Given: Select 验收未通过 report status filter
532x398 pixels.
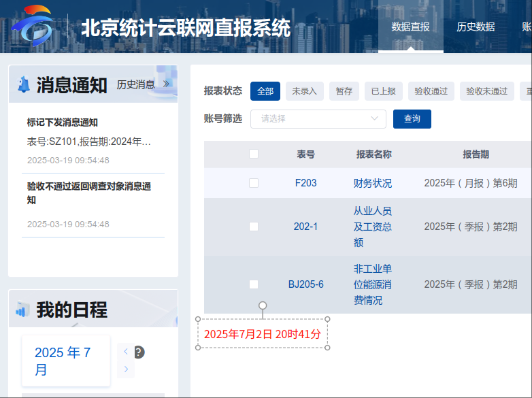Looking at the screenshot, I should [487, 91].
